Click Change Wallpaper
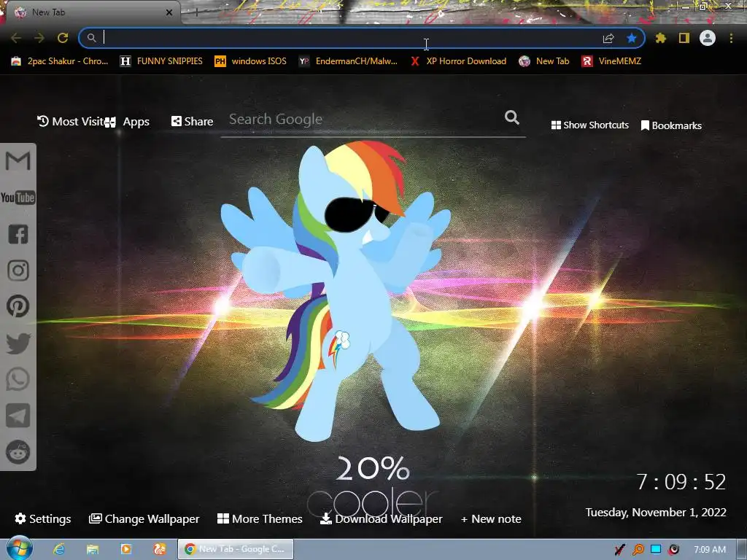 (x=144, y=518)
